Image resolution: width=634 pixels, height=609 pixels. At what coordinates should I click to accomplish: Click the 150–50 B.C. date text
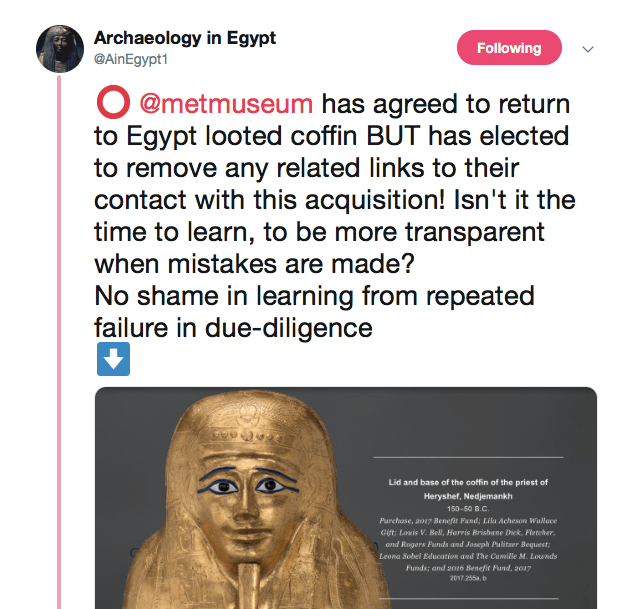468,509
